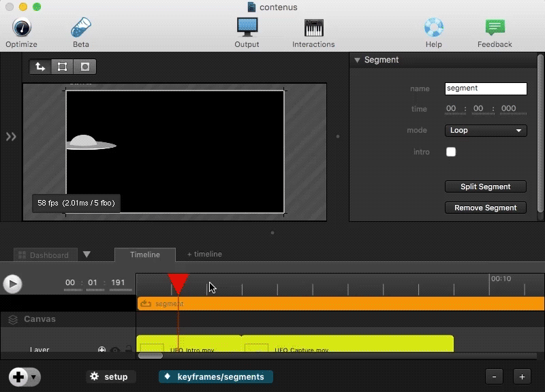
Task: Click the + timeline tab
Action: [204, 254]
